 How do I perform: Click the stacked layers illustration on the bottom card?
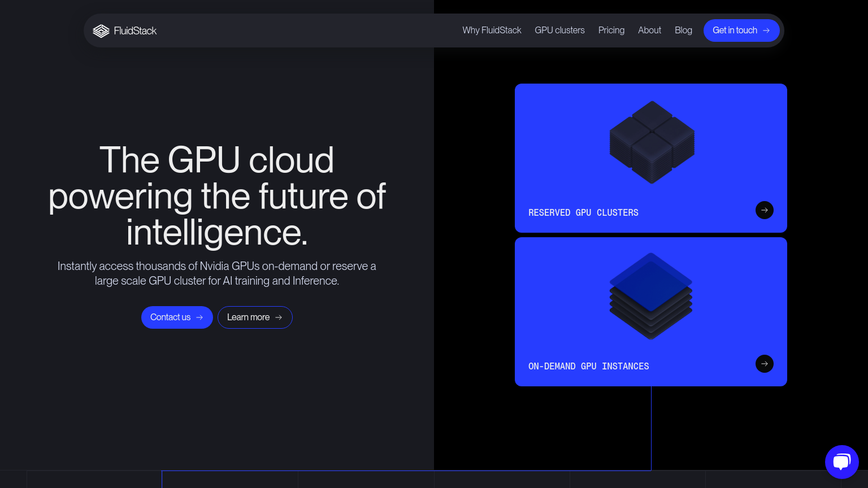pyautogui.click(x=651, y=295)
